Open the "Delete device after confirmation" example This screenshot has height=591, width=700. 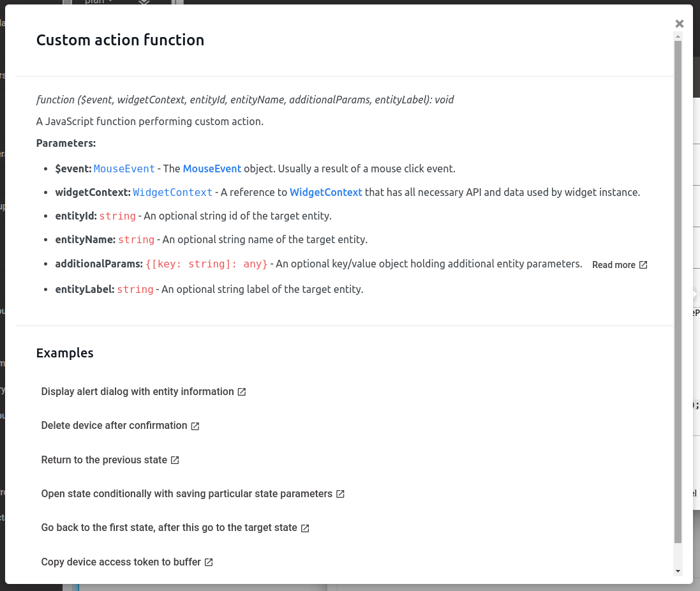tap(113, 425)
